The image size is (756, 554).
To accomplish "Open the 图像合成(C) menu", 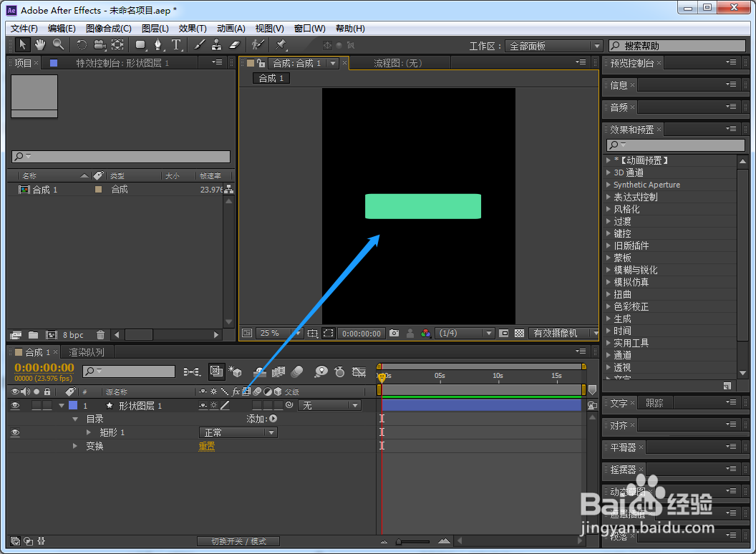I will pos(109,29).
